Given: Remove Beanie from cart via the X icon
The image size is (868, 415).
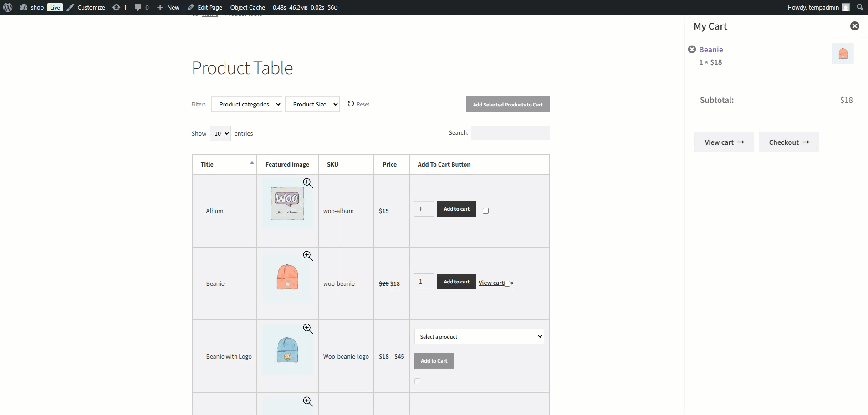Looking at the screenshot, I should click(692, 49).
